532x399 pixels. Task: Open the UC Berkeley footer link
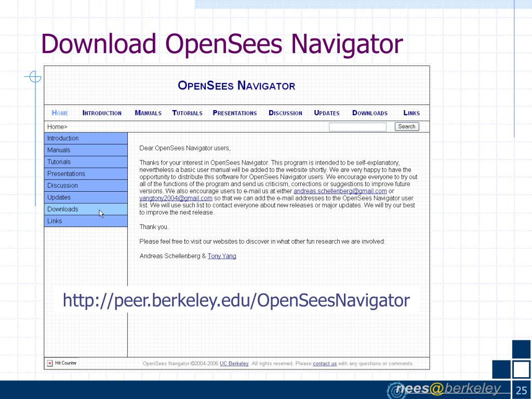(x=234, y=364)
